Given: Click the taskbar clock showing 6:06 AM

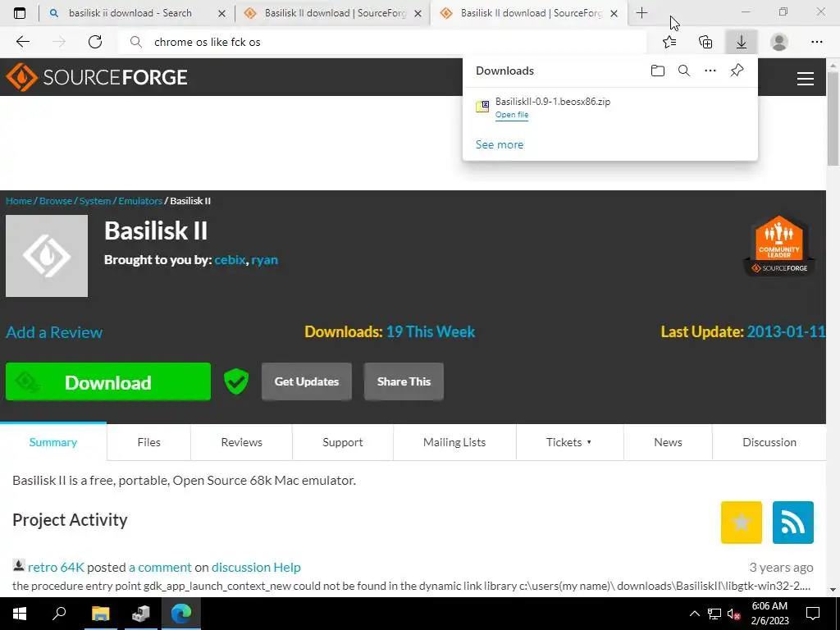Looking at the screenshot, I should (769, 614).
